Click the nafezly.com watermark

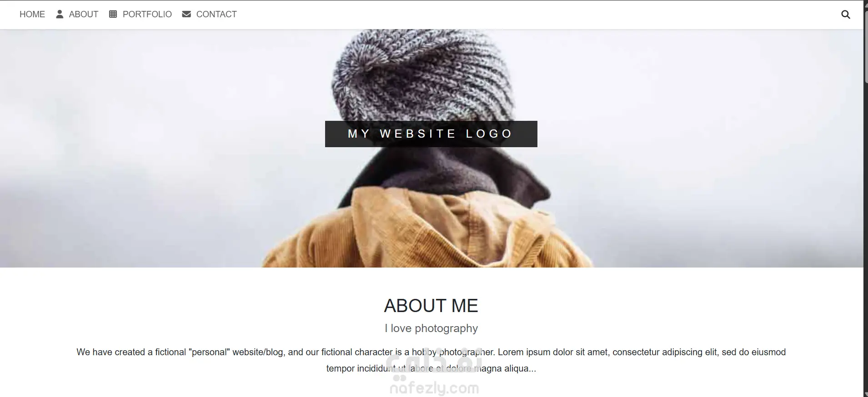tap(434, 388)
